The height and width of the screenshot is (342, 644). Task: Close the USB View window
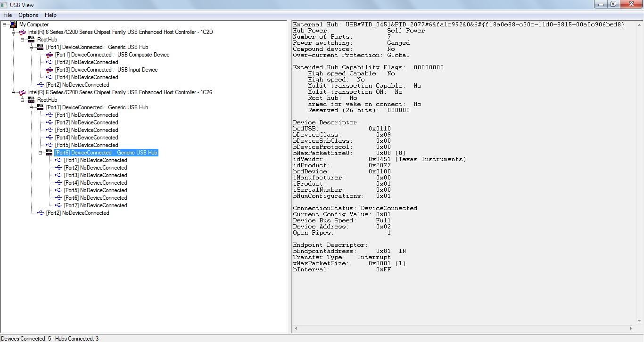[x=630, y=4]
